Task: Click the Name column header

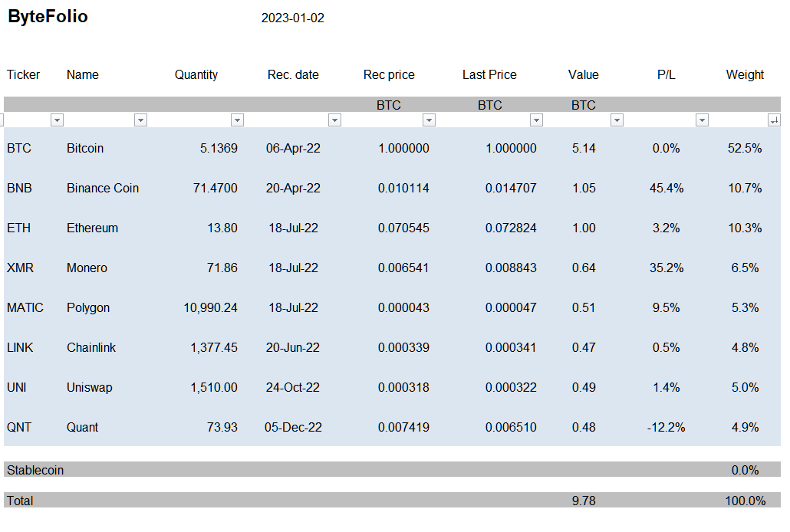Action: coord(83,74)
